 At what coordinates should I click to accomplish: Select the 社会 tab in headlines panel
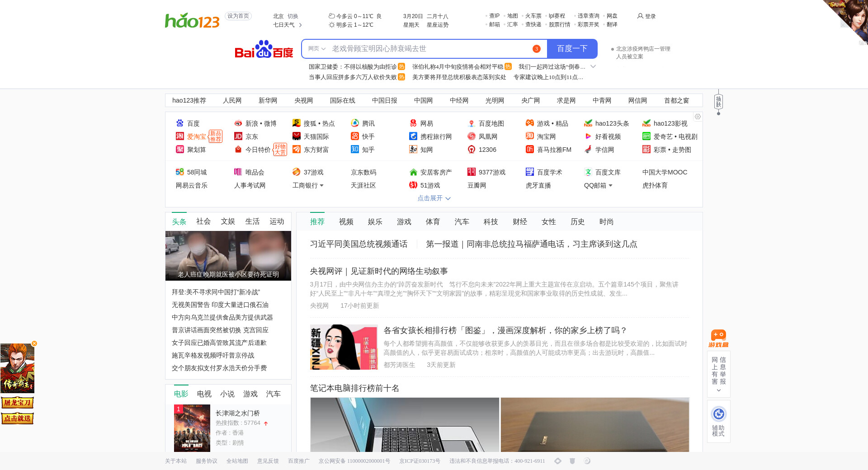click(x=203, y=221)
